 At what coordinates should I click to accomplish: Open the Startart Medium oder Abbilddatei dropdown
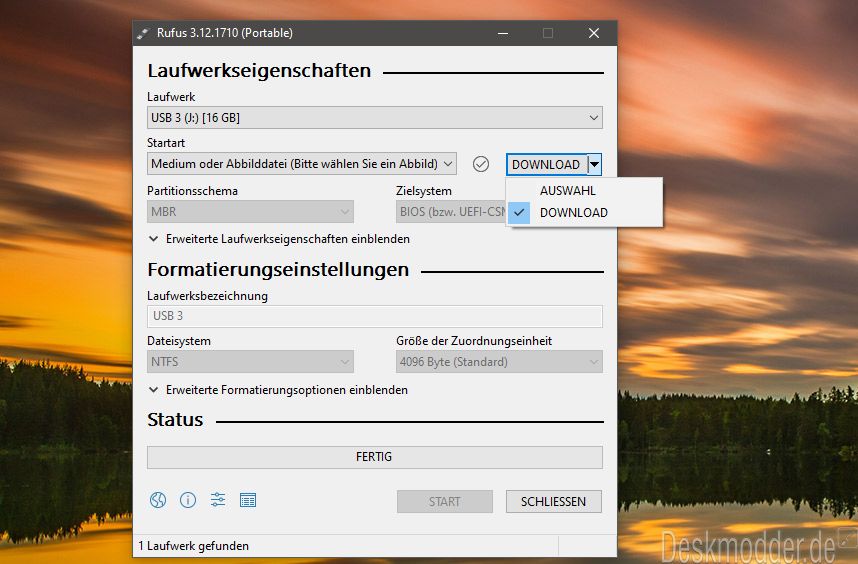click(x=302, y=164)
